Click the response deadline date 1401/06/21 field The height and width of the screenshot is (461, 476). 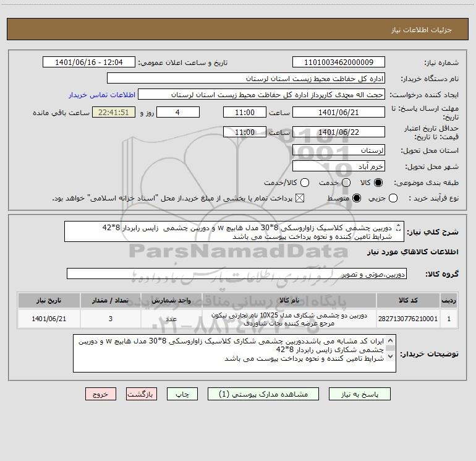(339, 112)
